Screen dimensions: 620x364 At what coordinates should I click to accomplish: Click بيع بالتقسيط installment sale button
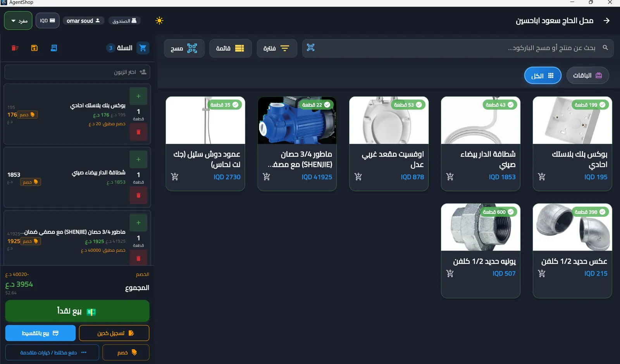coord(40,333)
